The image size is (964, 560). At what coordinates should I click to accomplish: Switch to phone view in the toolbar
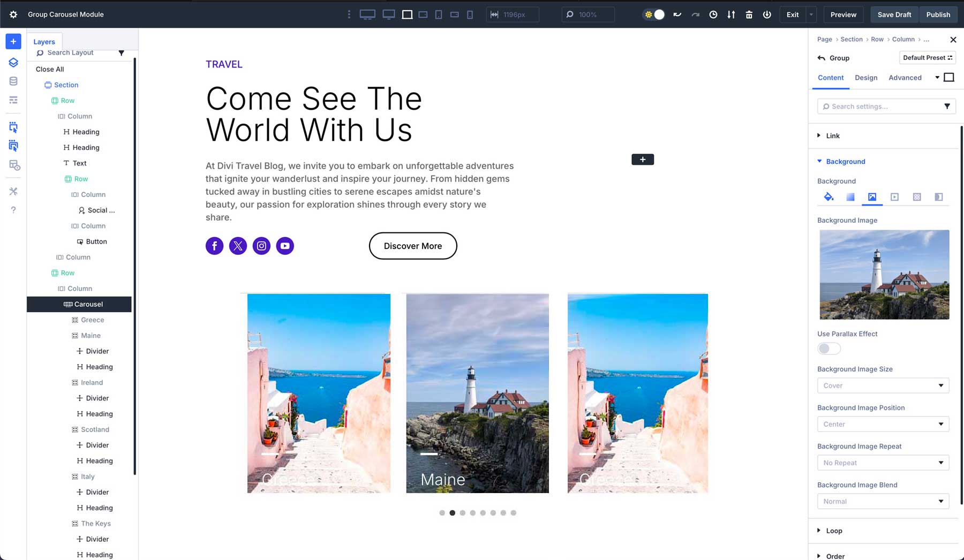pos(470,14)
